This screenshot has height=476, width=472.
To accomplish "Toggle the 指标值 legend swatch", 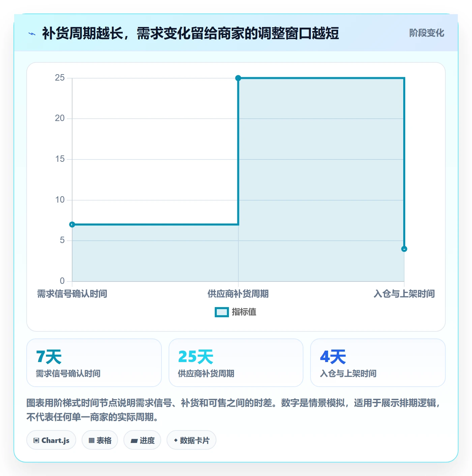I will click(x=222, y=312).
